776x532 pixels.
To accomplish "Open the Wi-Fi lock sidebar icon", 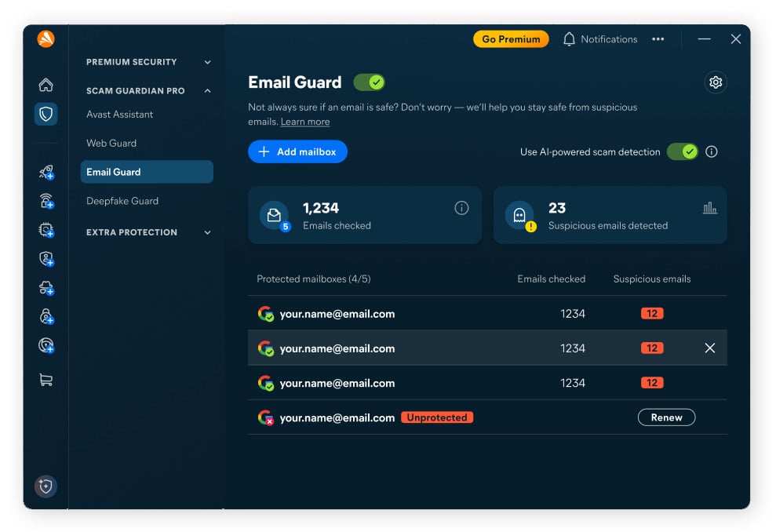I will click(x=46, y=201).
